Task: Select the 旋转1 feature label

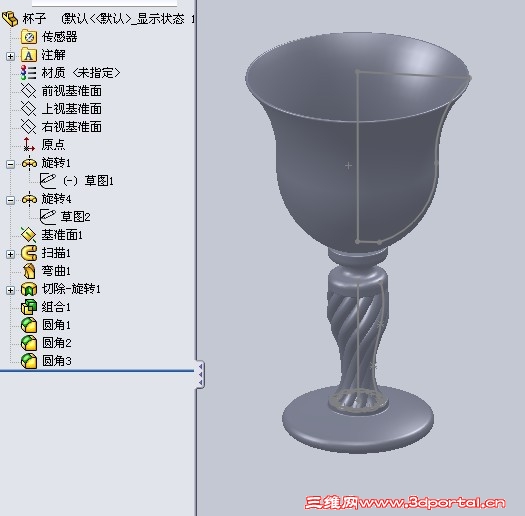Action: point(56,163)
